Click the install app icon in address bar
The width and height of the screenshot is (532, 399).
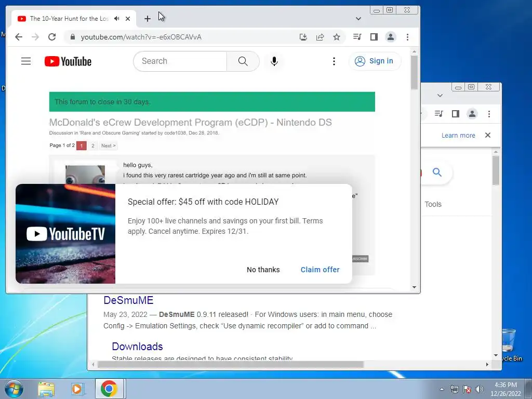pyautogui.click(x=303, y=37)
